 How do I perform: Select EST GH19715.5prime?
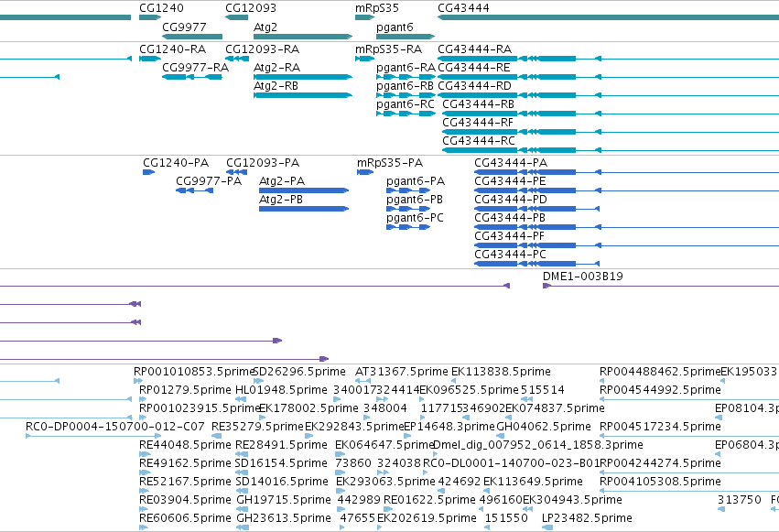284,501
